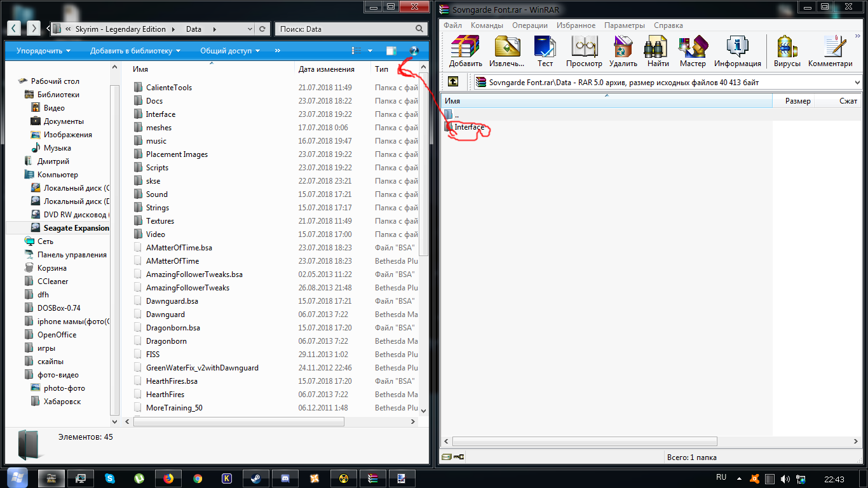The width and height of the screenshot is (868, 488).
Task: Change Explorer view mode icon
Action: tap(356, 51)
